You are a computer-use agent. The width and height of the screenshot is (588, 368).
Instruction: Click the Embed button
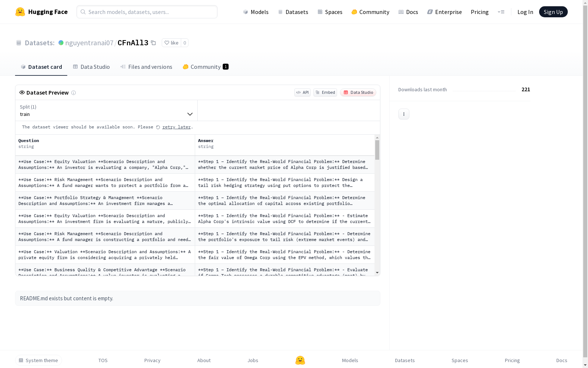tap(325, 92)
